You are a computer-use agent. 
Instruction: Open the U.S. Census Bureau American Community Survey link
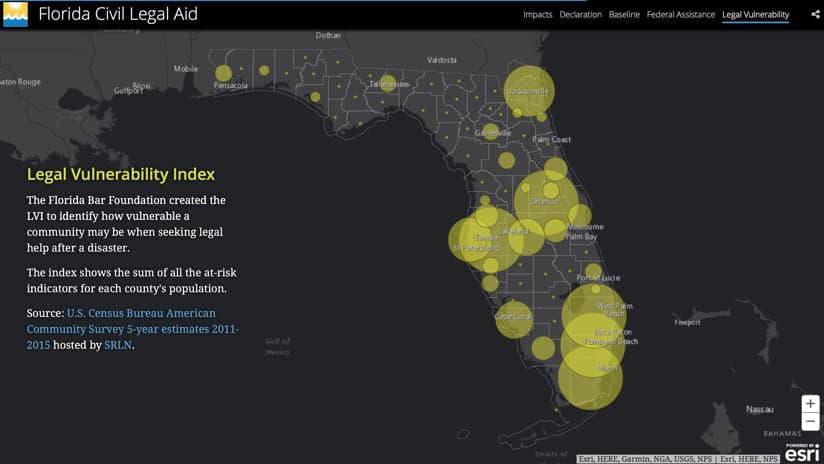[x=133, y=328]
